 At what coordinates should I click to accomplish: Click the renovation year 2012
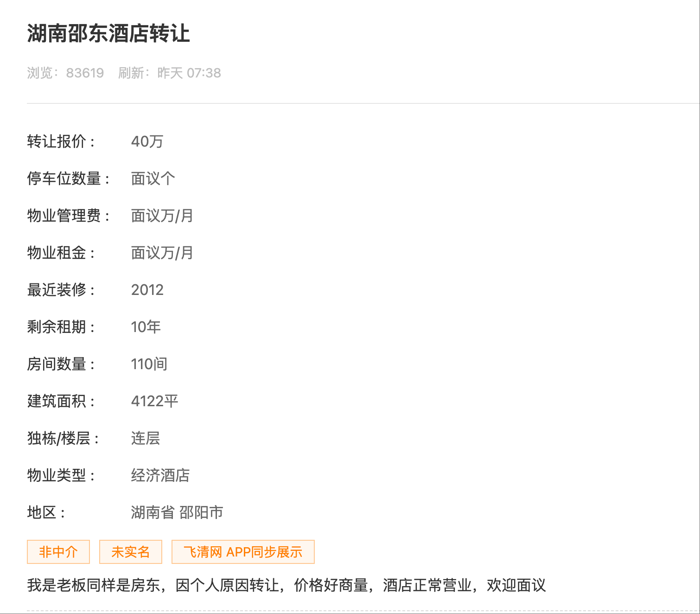147,290
